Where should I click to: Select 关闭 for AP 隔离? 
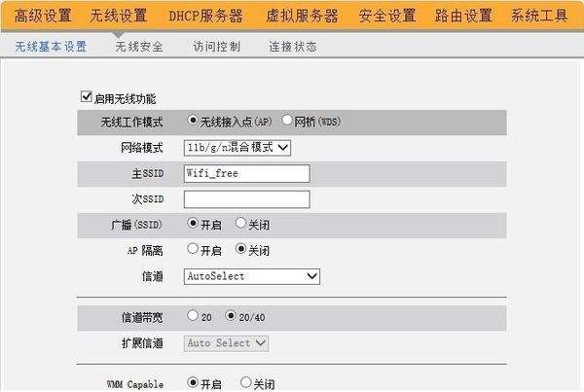coord(240,249)
